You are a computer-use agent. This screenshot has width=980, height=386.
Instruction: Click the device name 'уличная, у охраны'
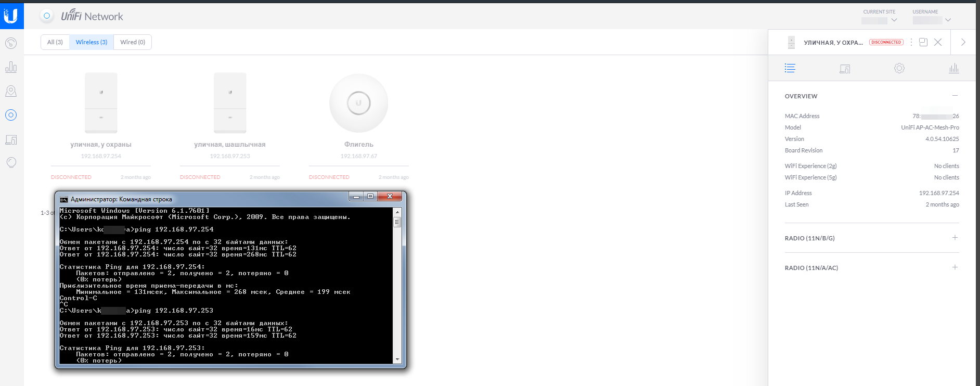101,145
